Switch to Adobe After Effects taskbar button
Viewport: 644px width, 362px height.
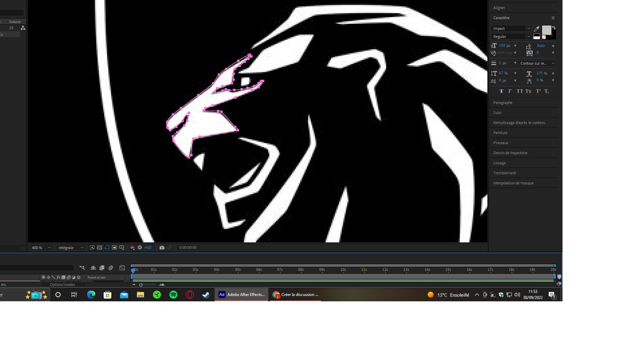coord(241,295)
